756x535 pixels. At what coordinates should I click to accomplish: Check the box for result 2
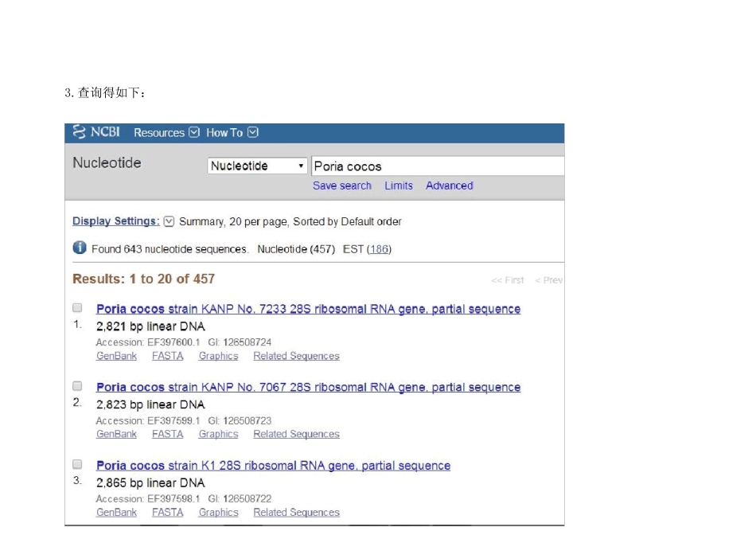pyautogui.click(x=77, y=386)
